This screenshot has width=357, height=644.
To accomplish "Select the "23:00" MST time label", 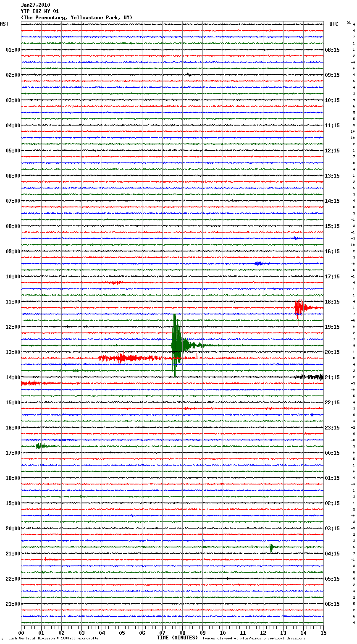I will (x=13, y=604).
